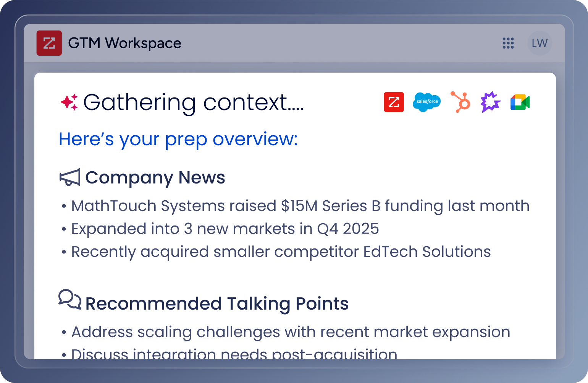Click the ZoomInfo logo in the header

coord(49,43)
